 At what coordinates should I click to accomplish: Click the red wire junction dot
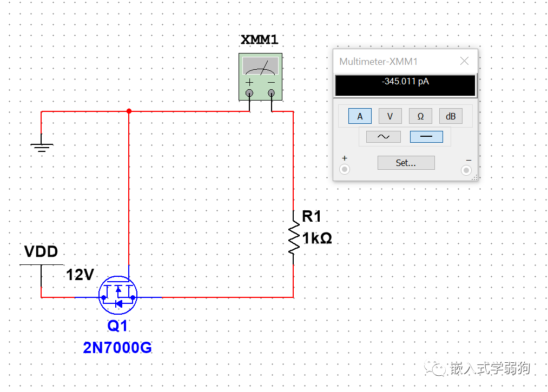(x=129, y=111)
